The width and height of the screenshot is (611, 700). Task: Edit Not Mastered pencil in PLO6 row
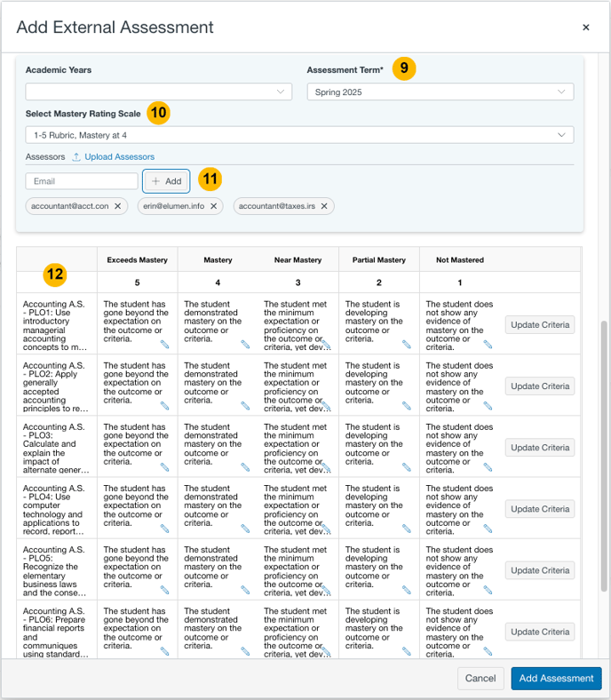488,652
